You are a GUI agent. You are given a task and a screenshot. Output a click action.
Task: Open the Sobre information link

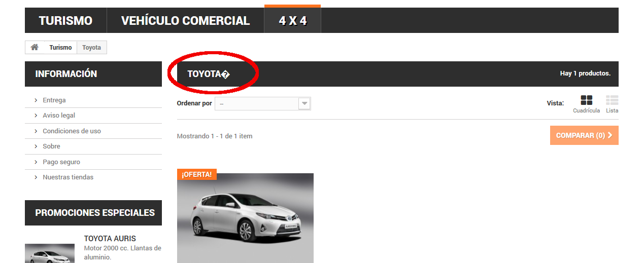[51, 146]
